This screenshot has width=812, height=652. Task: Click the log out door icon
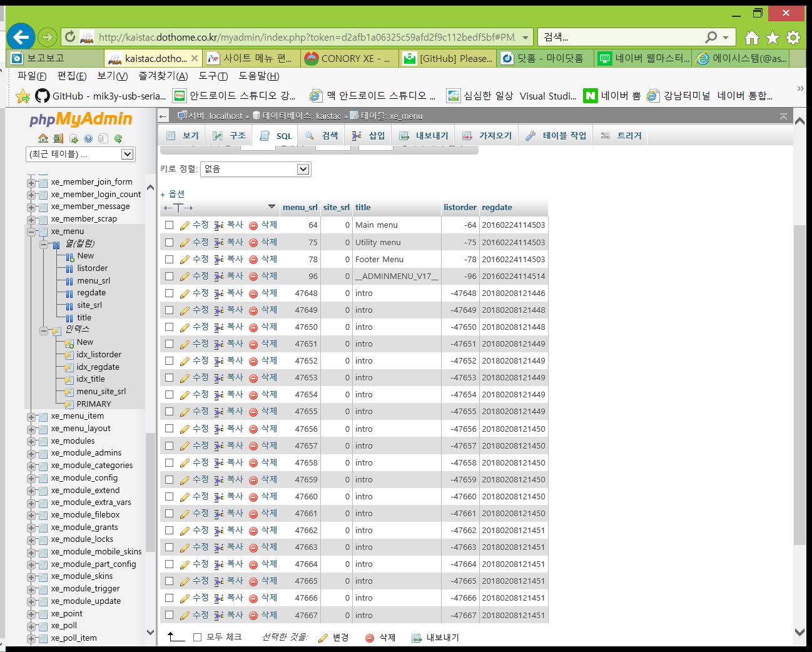(59, 138)
